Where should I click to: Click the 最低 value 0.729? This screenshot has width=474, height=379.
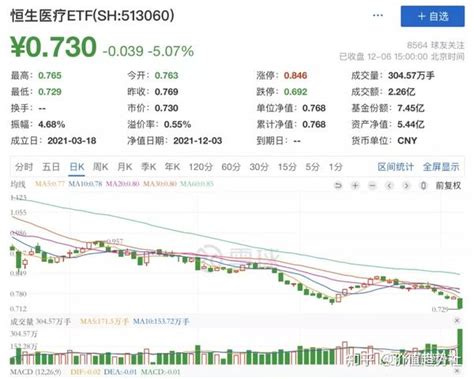[50, 92]
